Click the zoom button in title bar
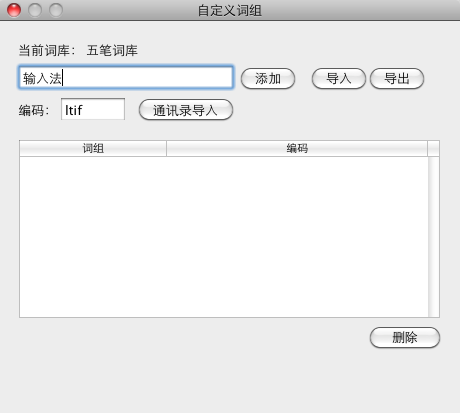This screenshot has height=413, width=460. pos(56,10)
